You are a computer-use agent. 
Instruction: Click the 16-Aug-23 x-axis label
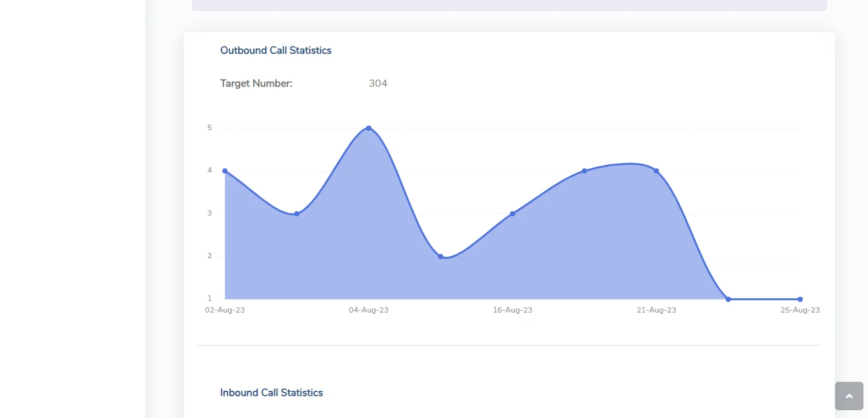[512, 310]
